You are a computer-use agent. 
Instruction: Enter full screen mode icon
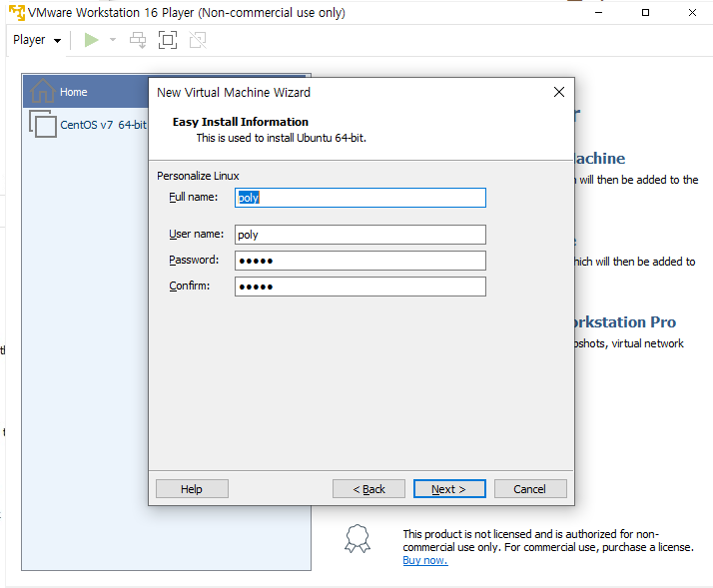168,40
